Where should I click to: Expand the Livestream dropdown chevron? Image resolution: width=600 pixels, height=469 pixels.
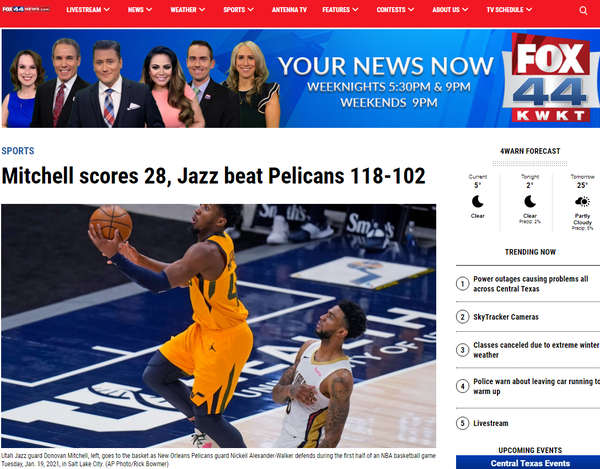pos(107,10)
